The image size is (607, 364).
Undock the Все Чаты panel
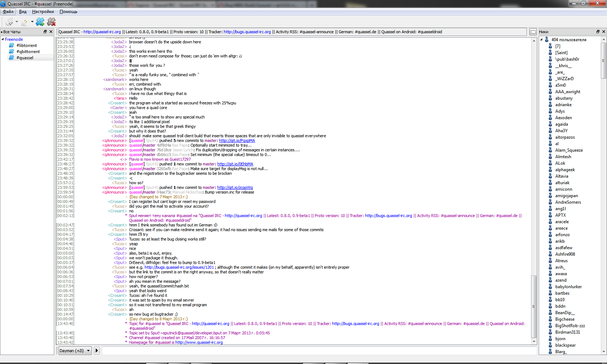tap(45, 32)
